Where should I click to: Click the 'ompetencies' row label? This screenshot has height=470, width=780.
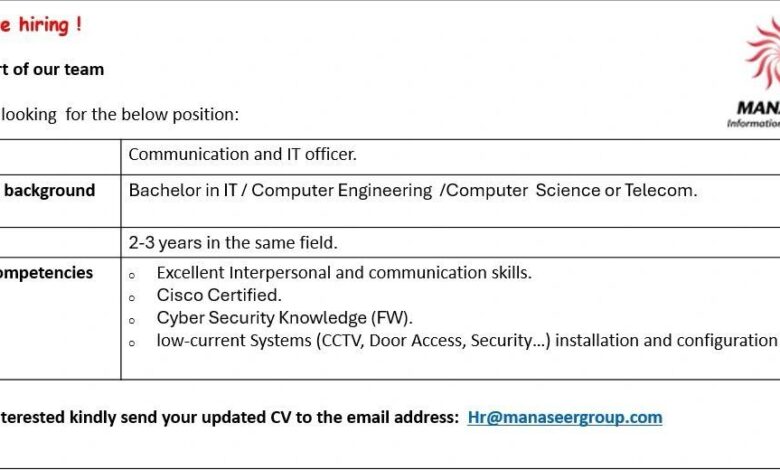[46, 273]
